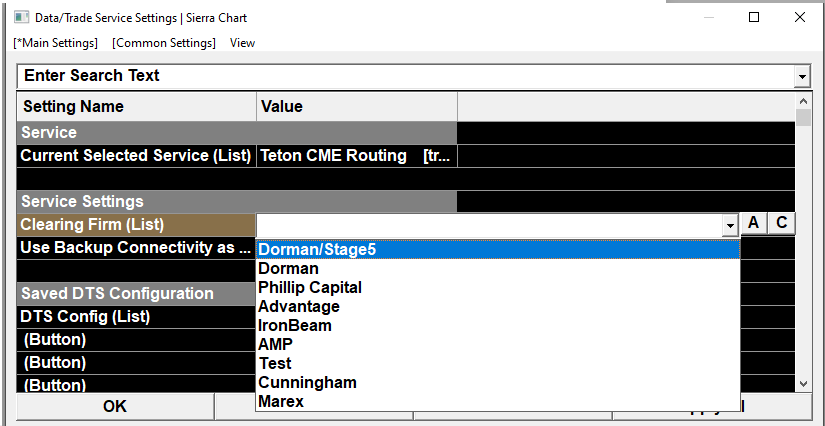Open the View menu

pos(242,43)
